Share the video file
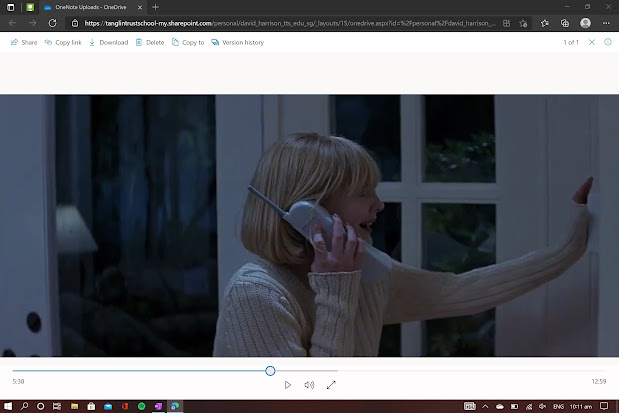This screenshot has width=619, height=413. [24, 42]
